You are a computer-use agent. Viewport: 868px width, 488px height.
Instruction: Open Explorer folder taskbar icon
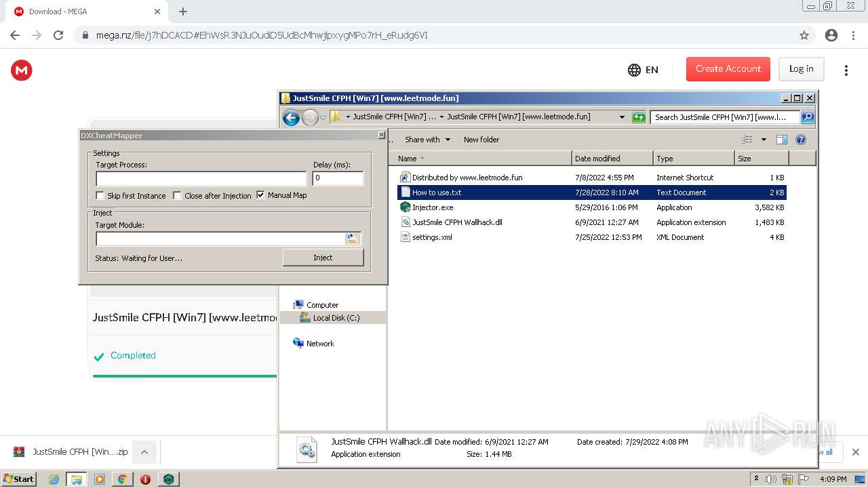coord(77,479)
